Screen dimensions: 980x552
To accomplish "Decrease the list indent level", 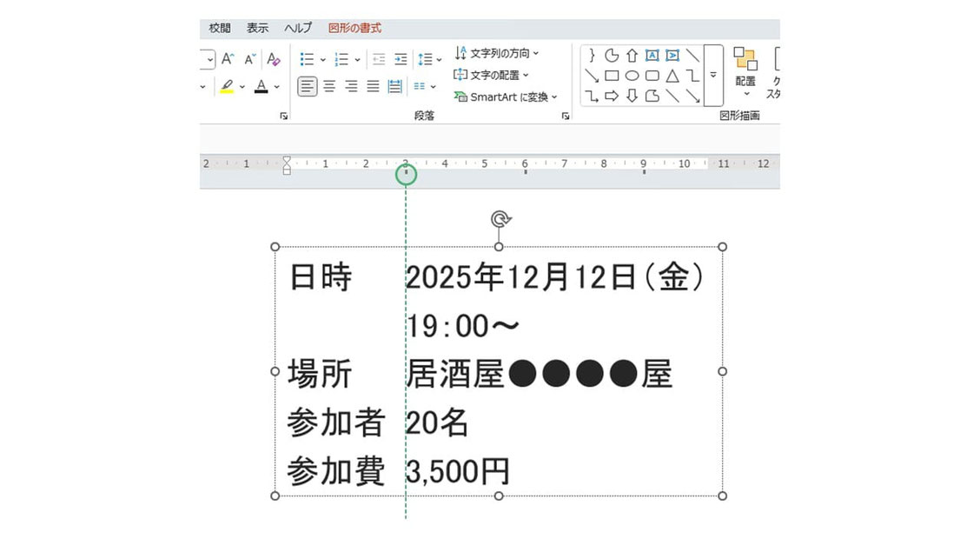I will [x=379, y=59].
